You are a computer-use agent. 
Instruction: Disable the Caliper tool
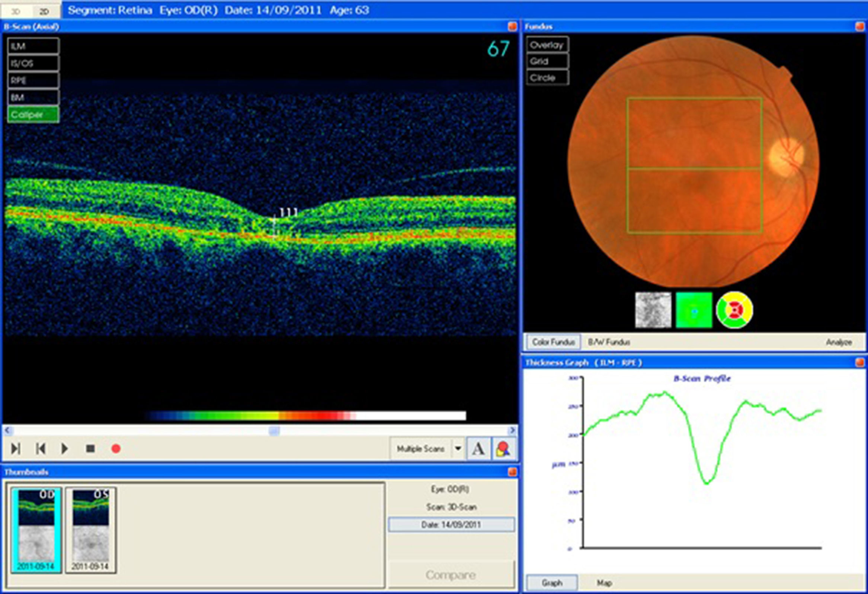[33, 115]
